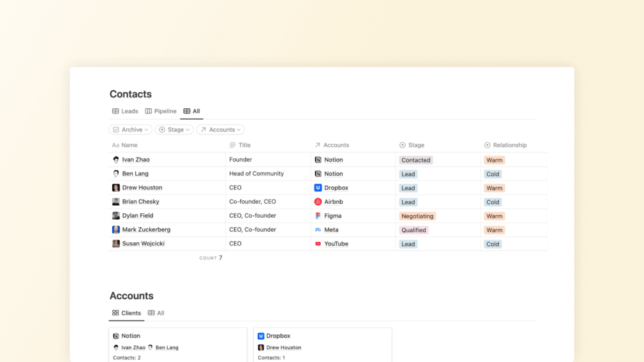Viewport: 644px width, 362px height.
Task: Open the Notion account card title
Action: click(x=131, y=336)
